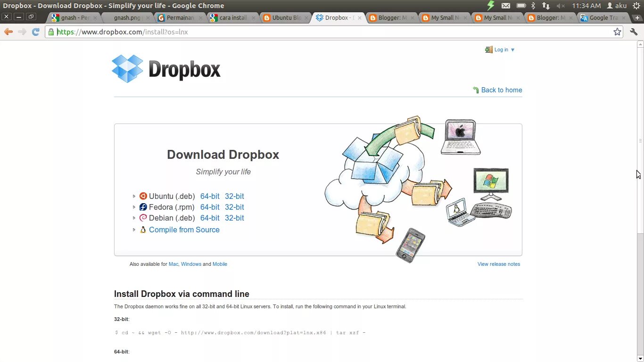Open the power status lightning indicator
Viewport: 644px width, 362px height.
tap(491, 6)
